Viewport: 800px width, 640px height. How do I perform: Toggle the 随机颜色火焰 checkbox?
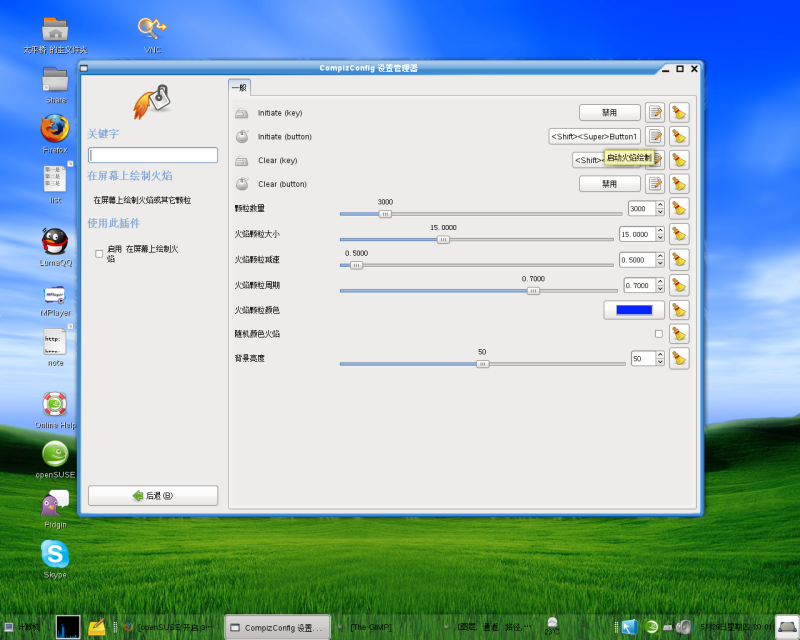tap(658, 333)
